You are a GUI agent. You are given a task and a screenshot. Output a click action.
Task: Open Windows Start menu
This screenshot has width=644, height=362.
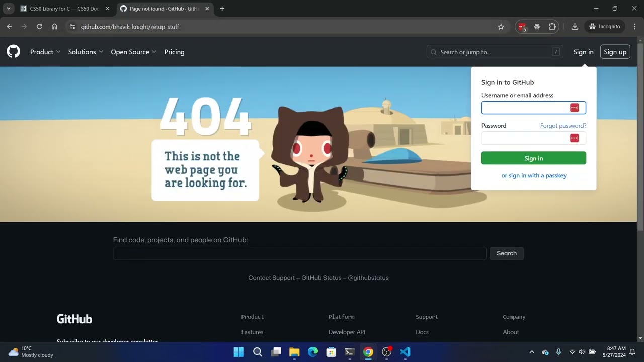(238, 352)
